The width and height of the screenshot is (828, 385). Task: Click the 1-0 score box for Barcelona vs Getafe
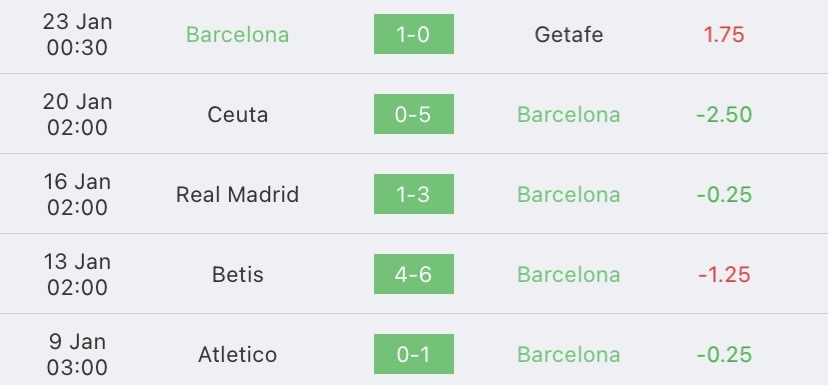[413, 34]
